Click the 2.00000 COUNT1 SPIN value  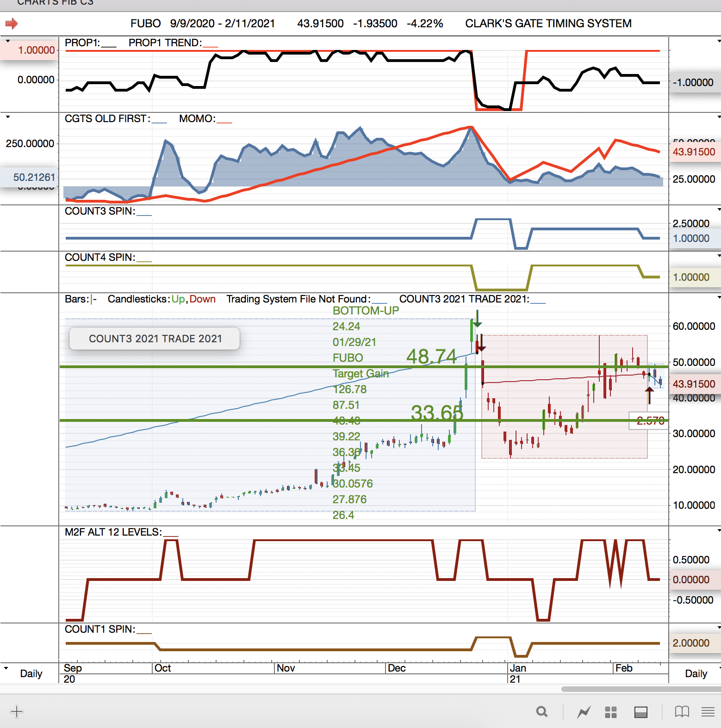pyautogui.click(x=691, y=643)
